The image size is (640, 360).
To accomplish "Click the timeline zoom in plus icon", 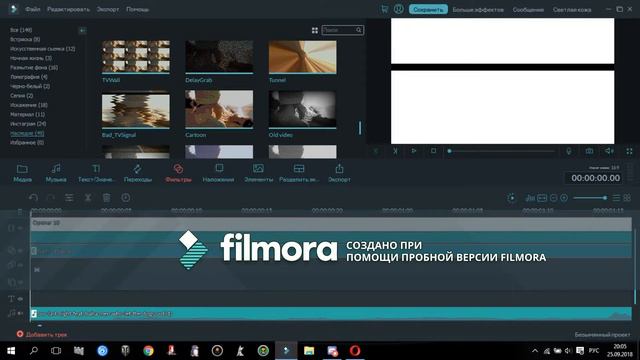I will (564, 198).
